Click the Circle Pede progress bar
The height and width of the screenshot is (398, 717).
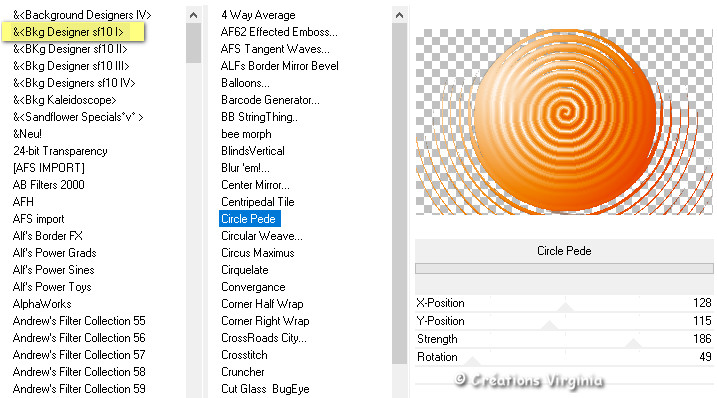coord(564,269)
